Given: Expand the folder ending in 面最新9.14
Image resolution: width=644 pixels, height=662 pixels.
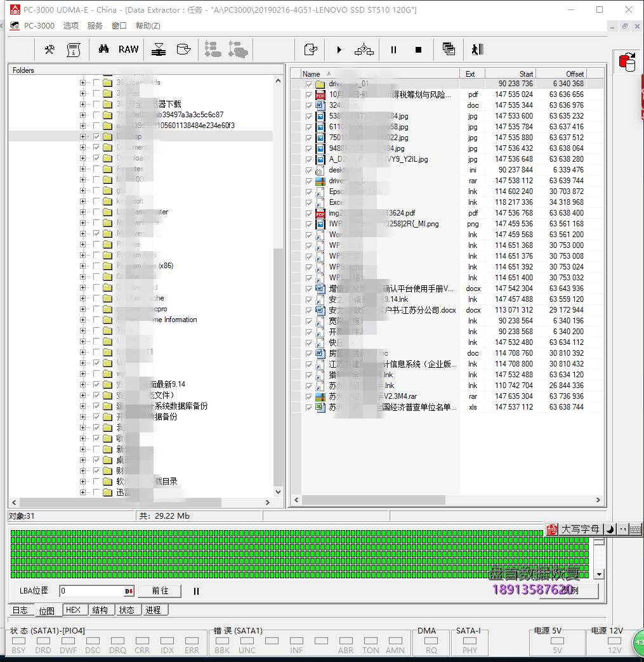Looking at the screenshot, I should 83,385.
